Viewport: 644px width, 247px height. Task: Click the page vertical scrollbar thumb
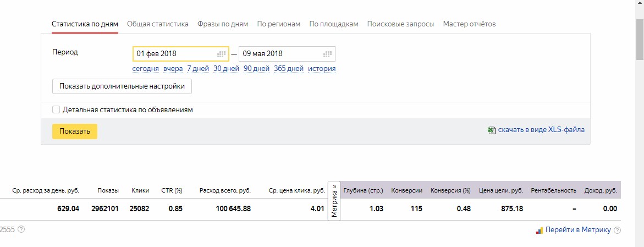640,40
